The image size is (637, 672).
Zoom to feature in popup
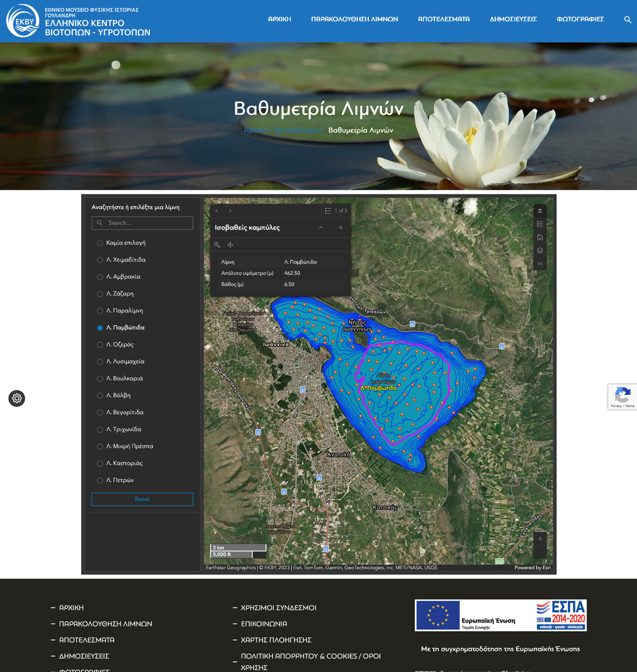point(217,245)
